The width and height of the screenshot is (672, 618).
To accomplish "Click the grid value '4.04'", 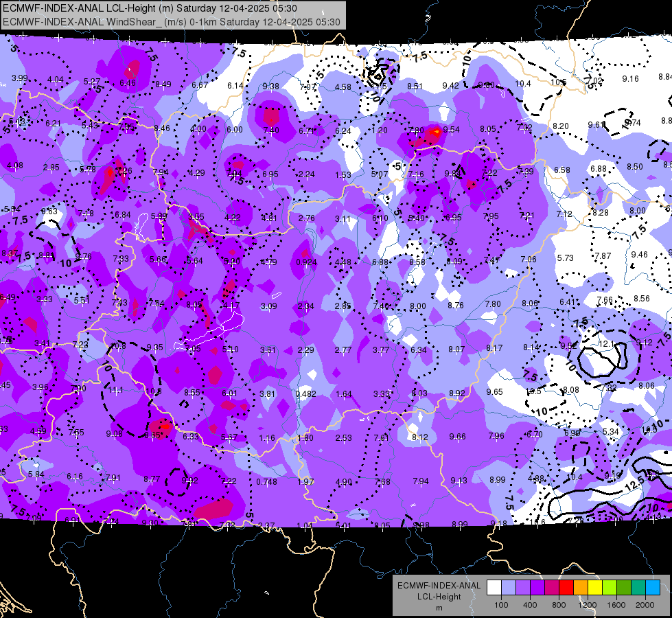I will 56,80.
